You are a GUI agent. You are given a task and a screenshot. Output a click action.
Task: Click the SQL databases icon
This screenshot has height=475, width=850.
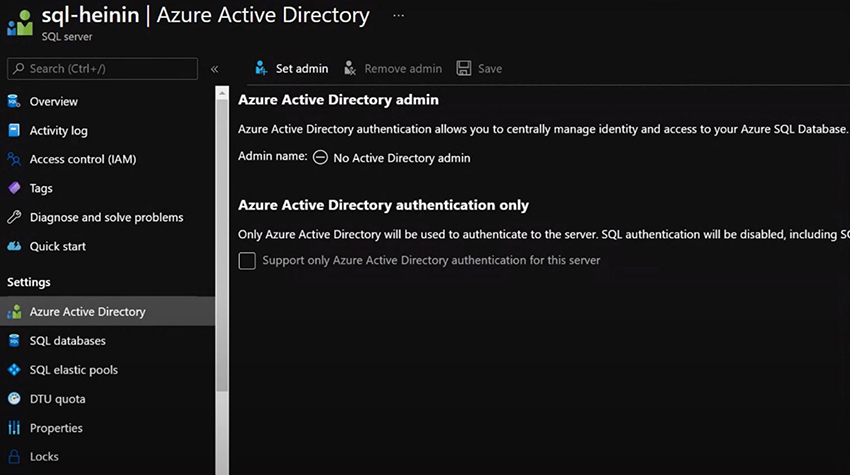(14, 341)
